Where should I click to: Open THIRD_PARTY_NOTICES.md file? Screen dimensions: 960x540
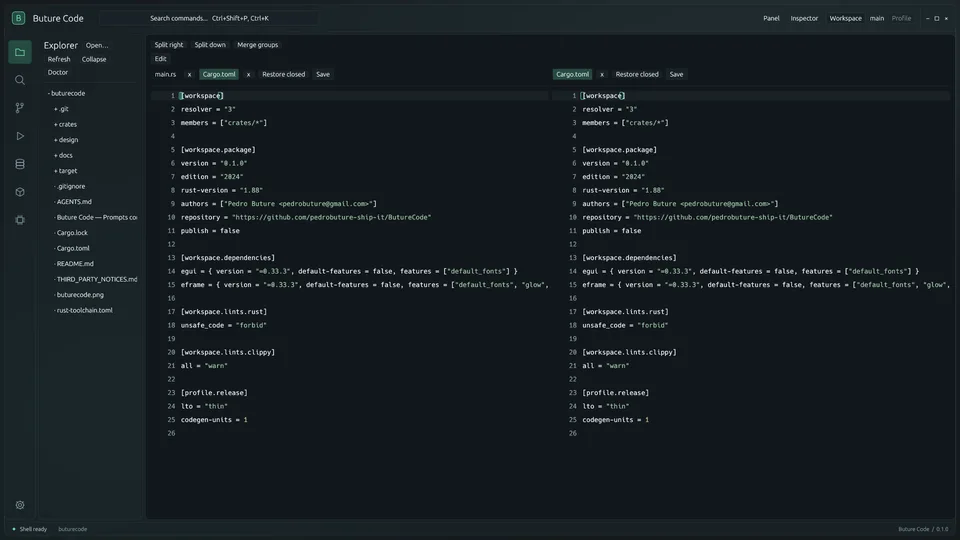(96, 279)
